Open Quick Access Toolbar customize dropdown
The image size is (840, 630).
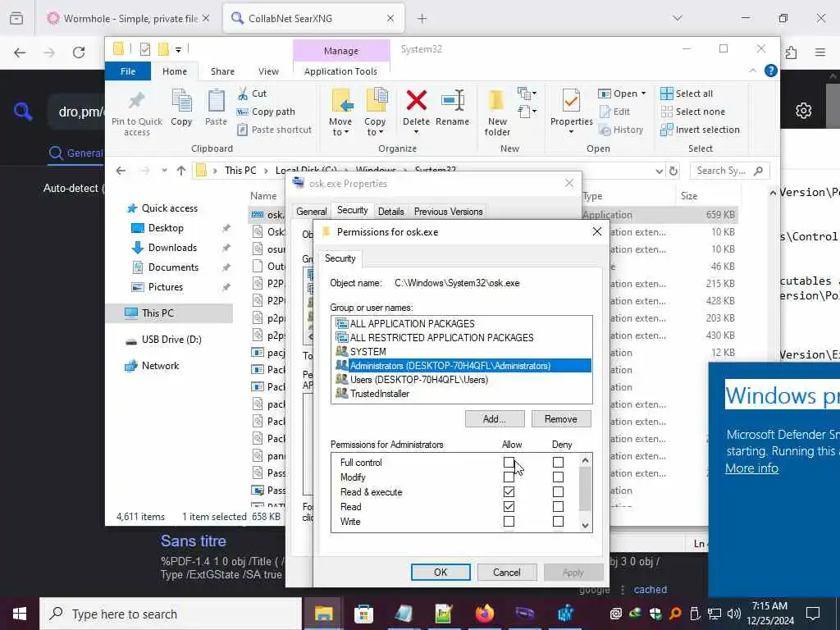(x=178, y=49)
